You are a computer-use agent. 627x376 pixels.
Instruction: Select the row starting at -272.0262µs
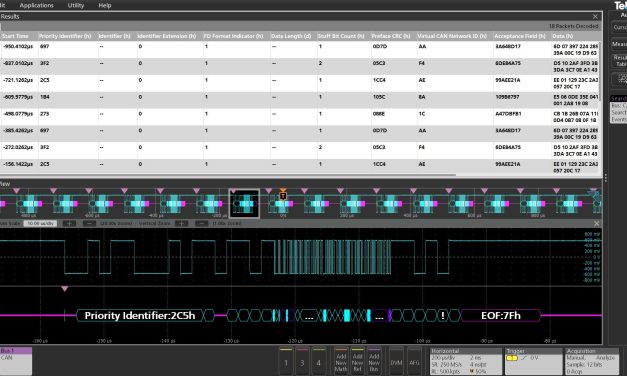tap(299, 150)
